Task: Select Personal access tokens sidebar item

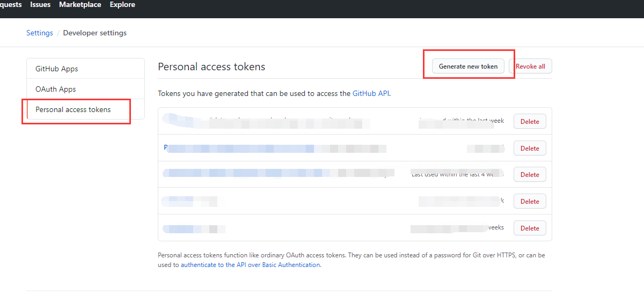Action: click(x=73, y=110)
